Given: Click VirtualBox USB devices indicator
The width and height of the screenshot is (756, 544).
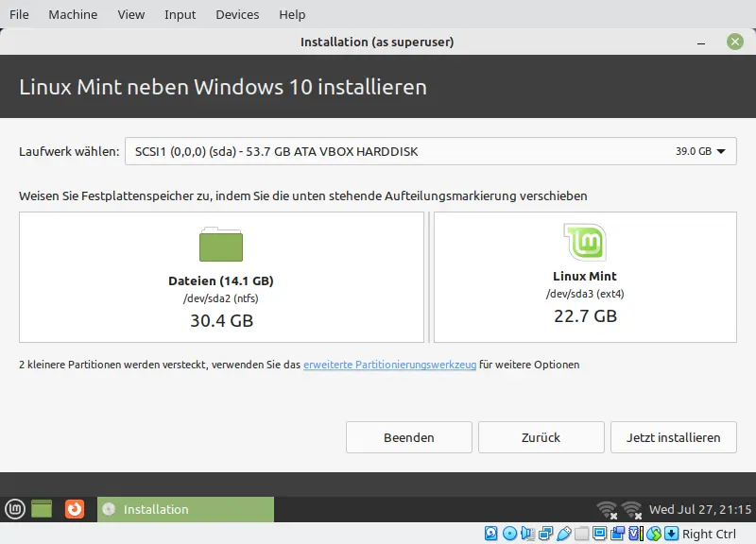Looking at the screenshot, I should pyautogui.click(x=564, y=534).
